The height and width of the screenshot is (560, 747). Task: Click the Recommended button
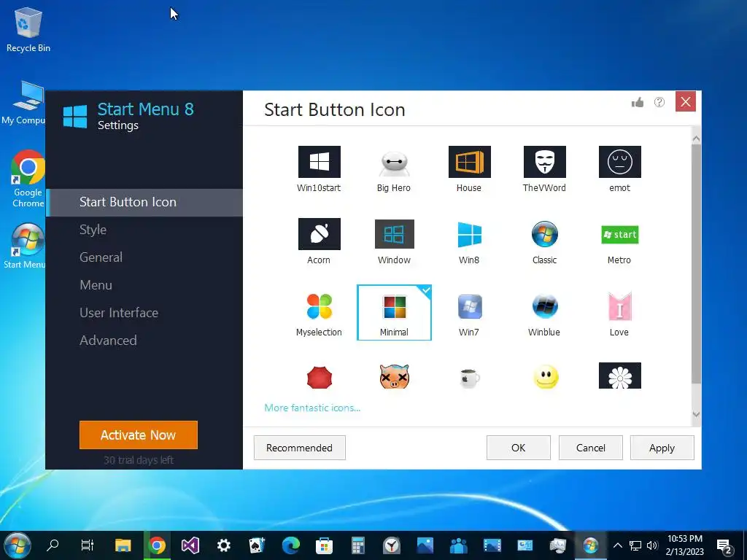(x=300, y=448)
